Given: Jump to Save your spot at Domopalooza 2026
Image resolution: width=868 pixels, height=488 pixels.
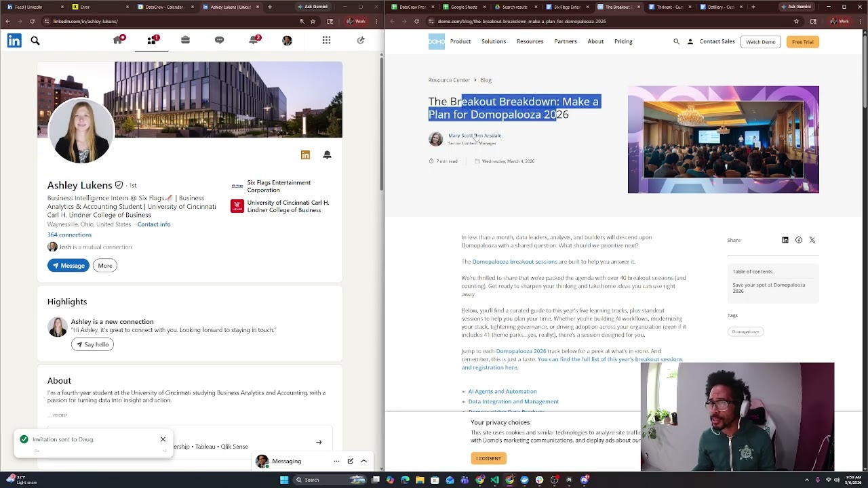Looking at the screenshot, I should coord(769,288).
